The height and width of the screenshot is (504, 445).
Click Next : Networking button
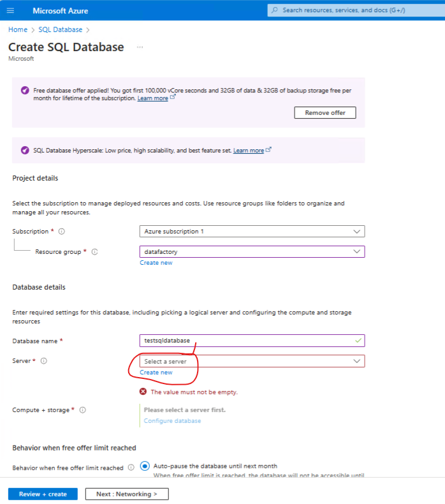[127, 494]
